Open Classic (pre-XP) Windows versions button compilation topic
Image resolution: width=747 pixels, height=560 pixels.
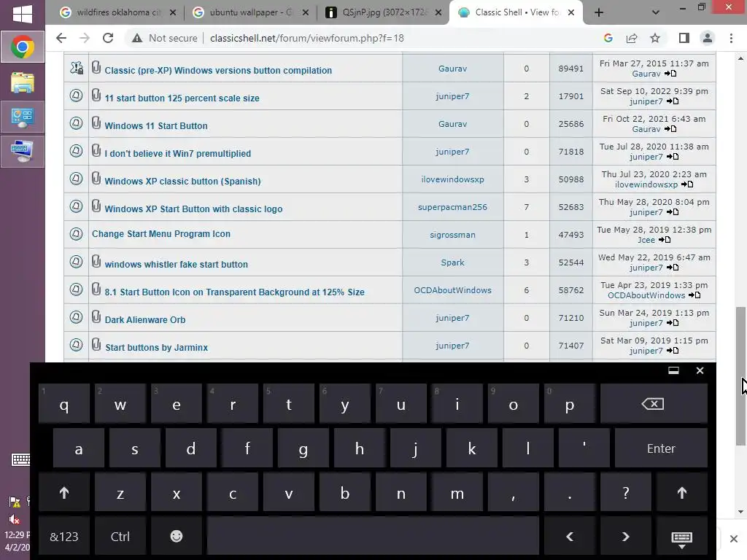pyautogui.click(x=218, y=71)
